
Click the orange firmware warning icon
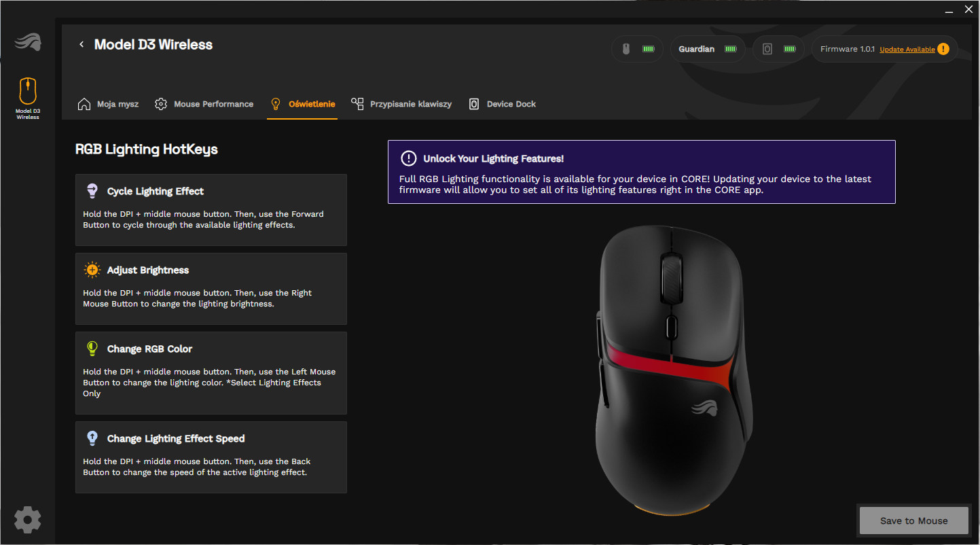pos(943,49)
